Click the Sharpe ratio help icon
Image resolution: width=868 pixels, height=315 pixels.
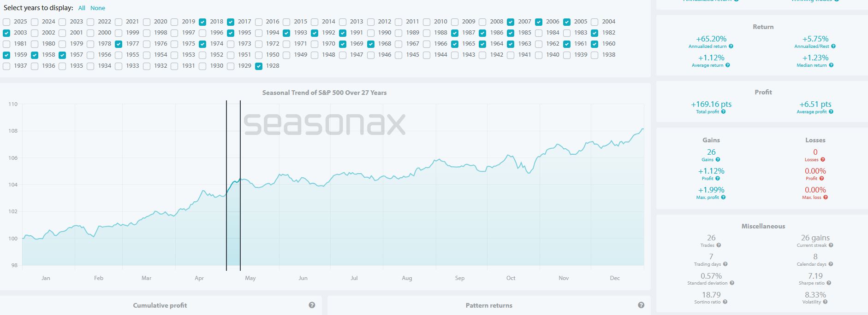(829, 283)
